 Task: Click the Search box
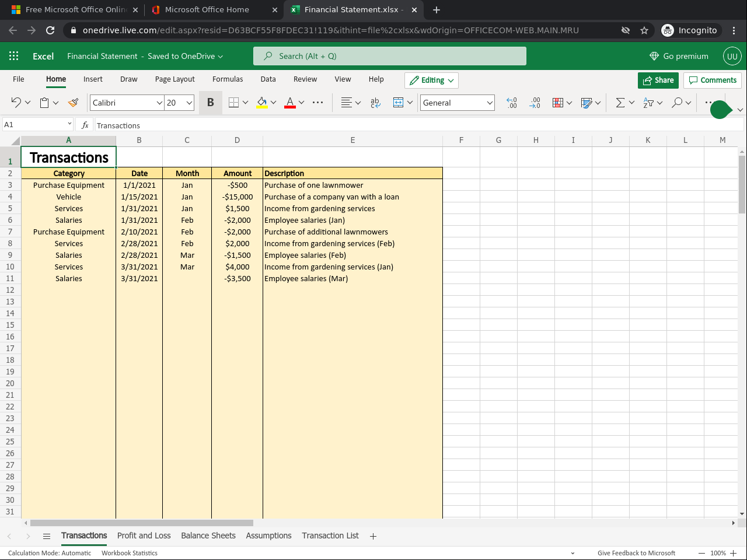389,56
